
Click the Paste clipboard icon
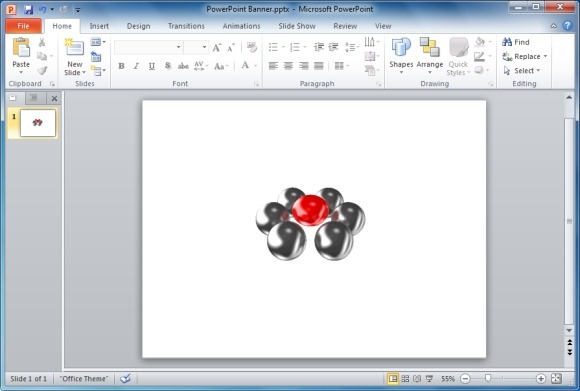pyautogui.click(x=21, y=48)
